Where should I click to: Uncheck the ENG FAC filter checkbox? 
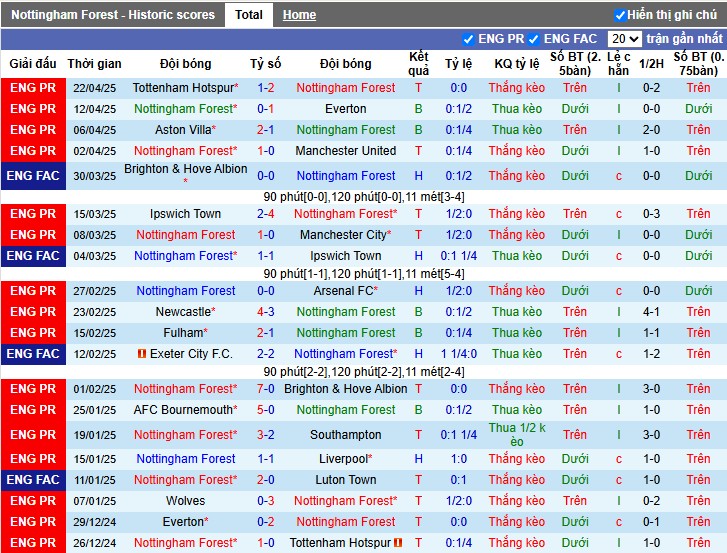pyautogui.click(x=533, y=39)
